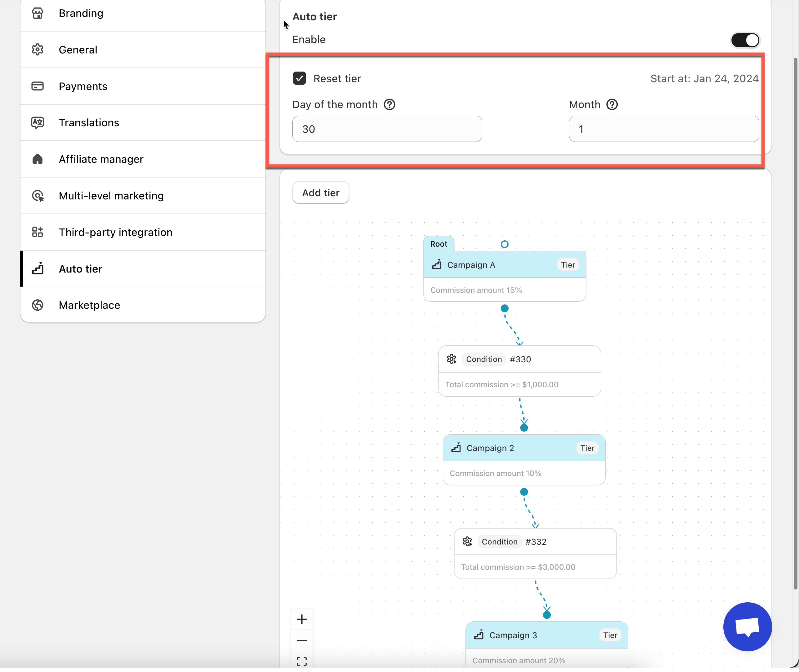The image size is (799, 672).
Task: Click gear icon on Condition #332
Action: [x=467, y=541]
